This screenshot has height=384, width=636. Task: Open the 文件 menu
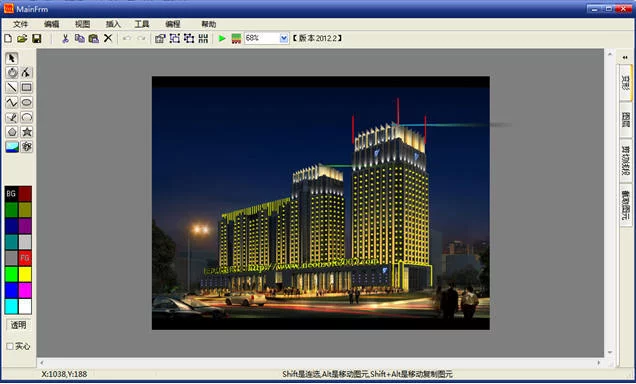20,24
